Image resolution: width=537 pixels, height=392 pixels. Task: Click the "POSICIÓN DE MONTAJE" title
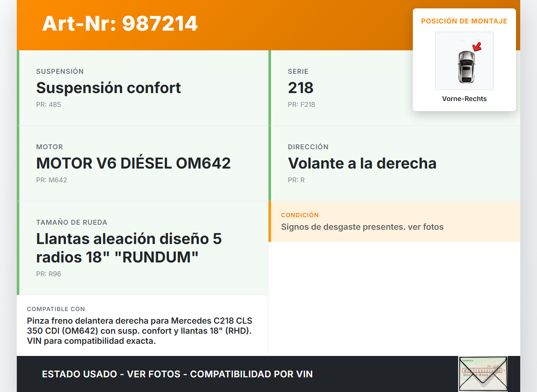click(464, 21)
